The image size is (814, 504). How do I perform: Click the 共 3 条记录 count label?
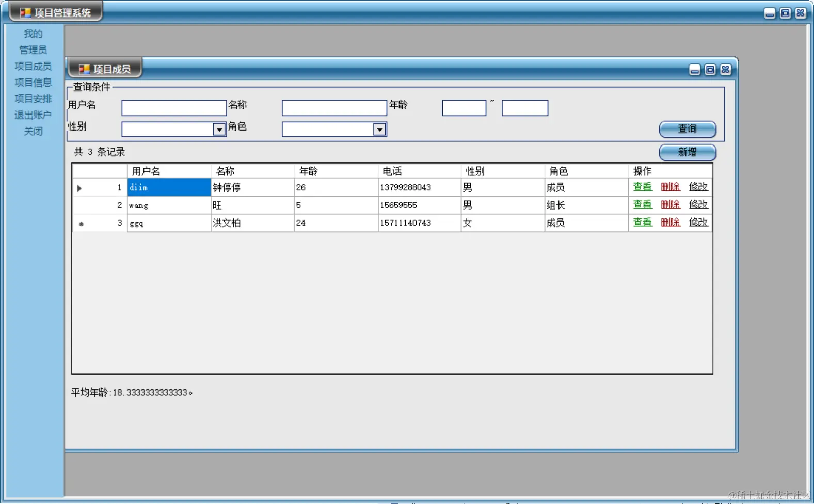99,152
